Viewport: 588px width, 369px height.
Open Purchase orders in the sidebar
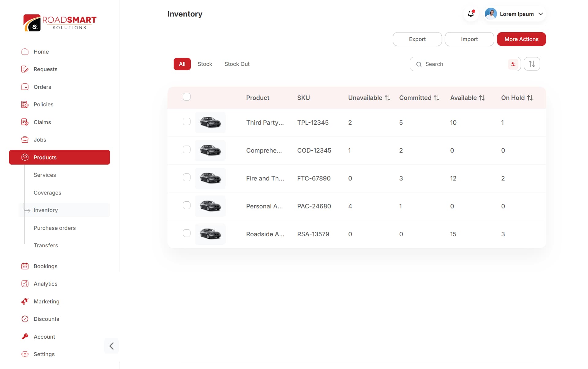(x=55, y=228)
